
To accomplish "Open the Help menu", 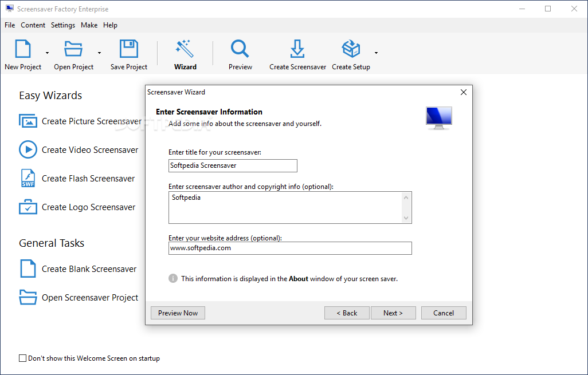I will (x=110, y=25).
